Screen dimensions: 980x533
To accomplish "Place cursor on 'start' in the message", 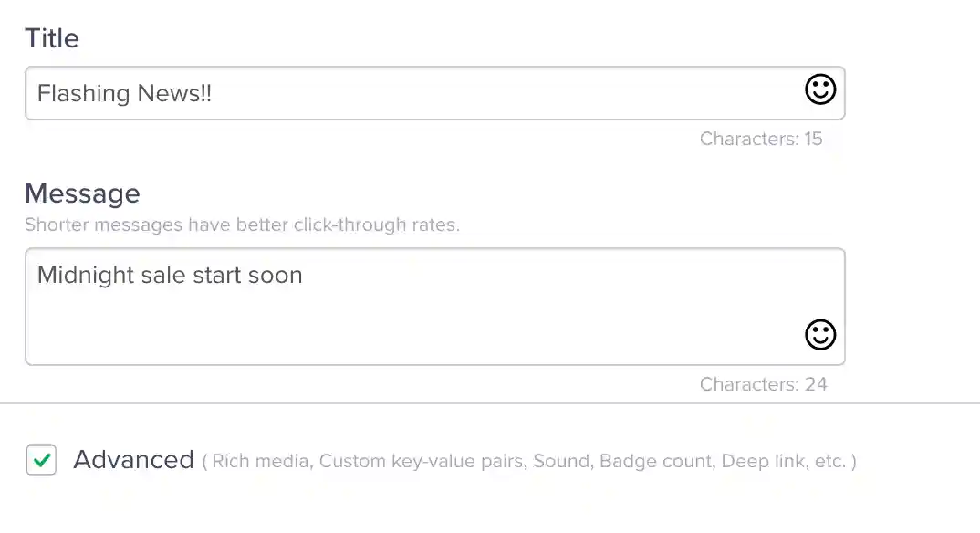I will [216, 276].
